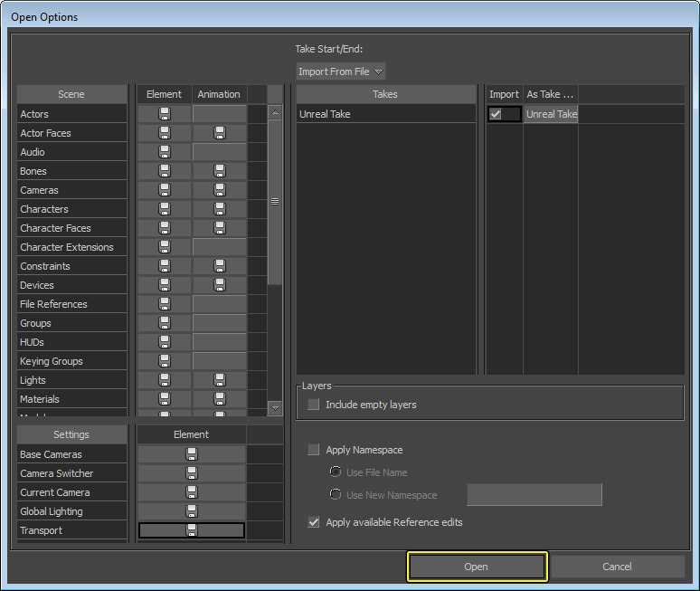Click the Scene column header
The width and height of the screenshot is (700, 591).
point(71,94)
